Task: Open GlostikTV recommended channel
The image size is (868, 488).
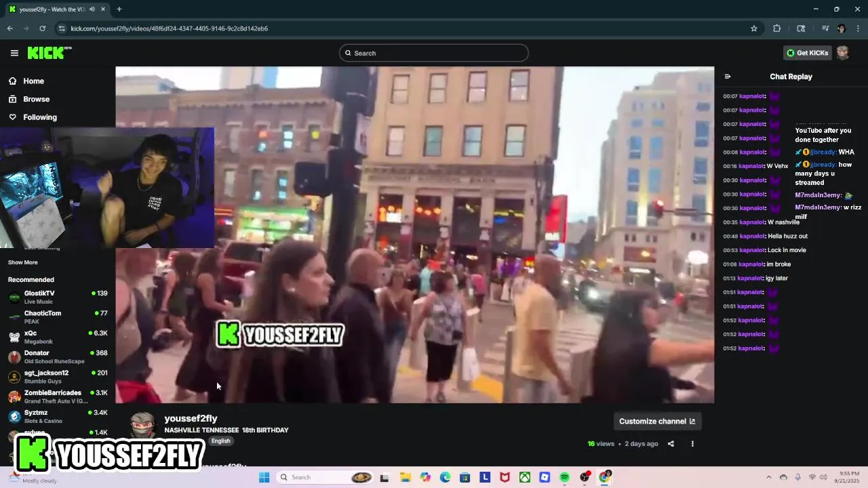Action: pyautogui.click(x=58, y=297)
